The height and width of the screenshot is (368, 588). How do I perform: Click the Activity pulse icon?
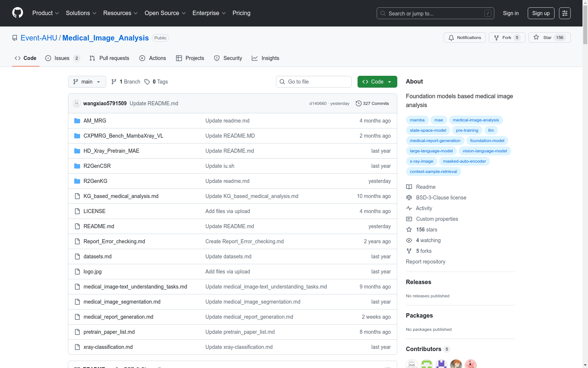pyautogui.click(x=409, y=208)
